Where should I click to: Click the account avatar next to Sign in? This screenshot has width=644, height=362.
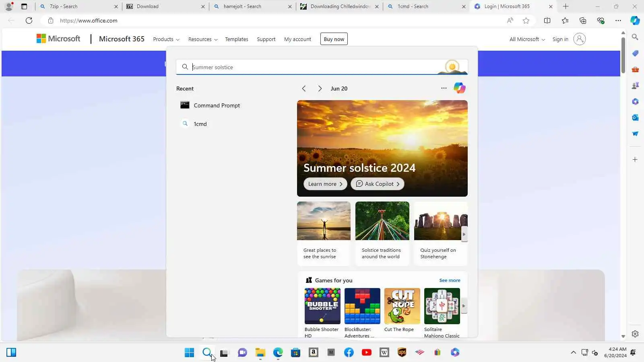pyautogui.click(x=579, y=39)
